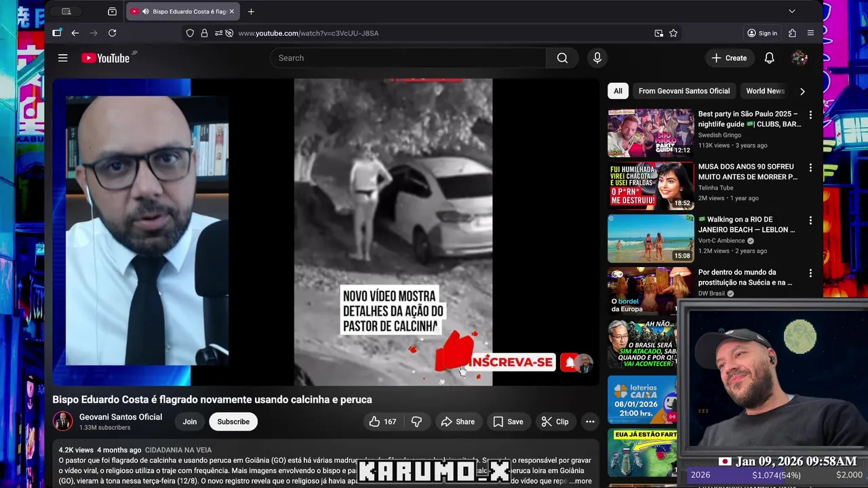Screen dimensions: 868x488
Task: Select the 'All' filter chip
Action: 618,91
